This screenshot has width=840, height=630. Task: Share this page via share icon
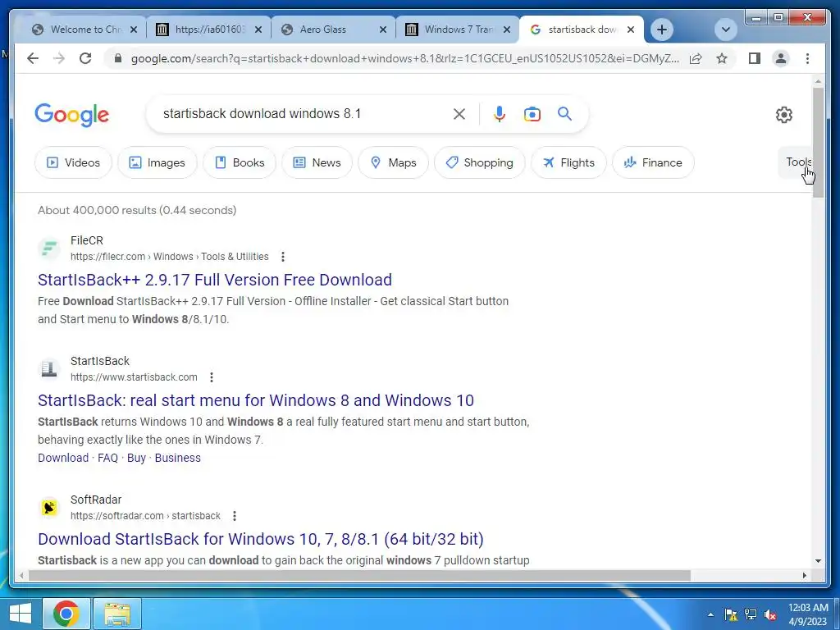[696, 58]
